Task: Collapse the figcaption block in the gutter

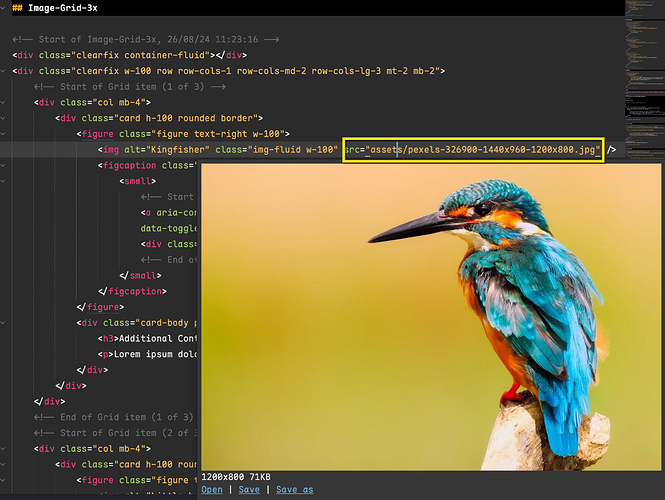Action: click(x=6, y=166)
